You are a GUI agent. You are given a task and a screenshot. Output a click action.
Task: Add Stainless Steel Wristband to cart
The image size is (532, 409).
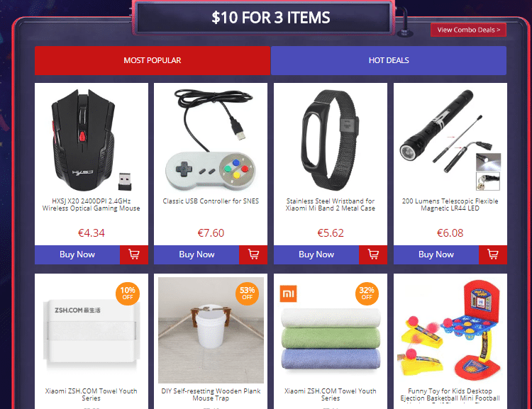click(373, 254)
